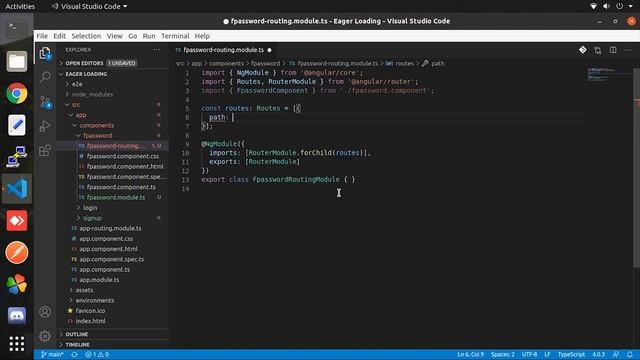Launch Google Chrome from the dock
The width and height of the screenshot is (640, 360).
pyautogui.click(x=16, y=93)
